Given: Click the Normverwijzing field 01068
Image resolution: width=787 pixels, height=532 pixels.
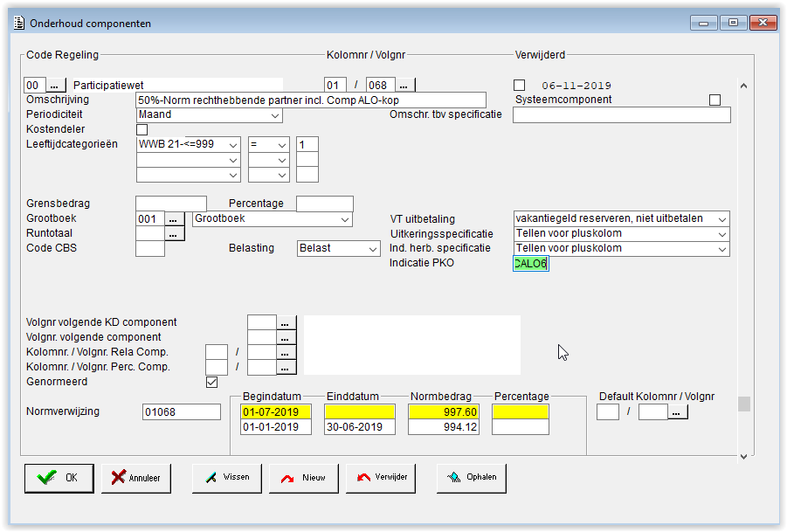Looking at the screenshot, I should tap(181, 412).
